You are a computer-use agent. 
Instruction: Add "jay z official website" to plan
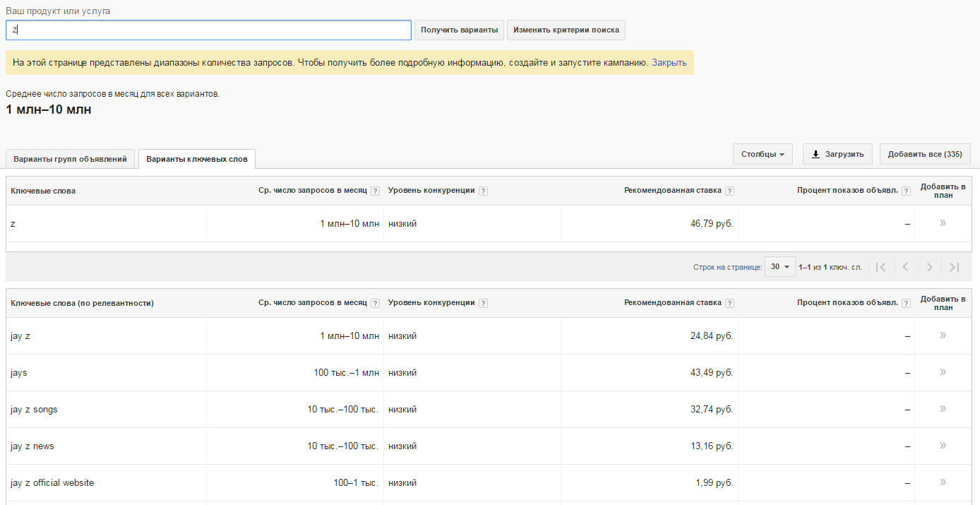[x=943, y=482]
